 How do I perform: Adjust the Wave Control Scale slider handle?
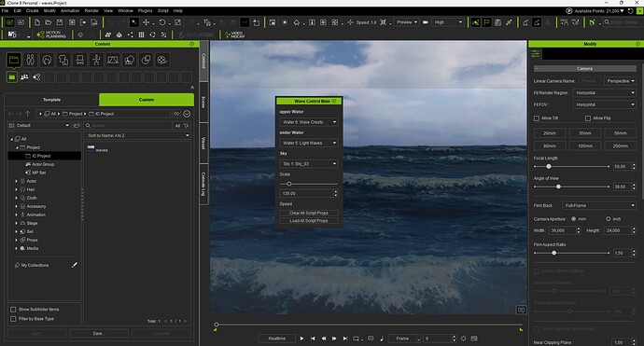(288, 184)
